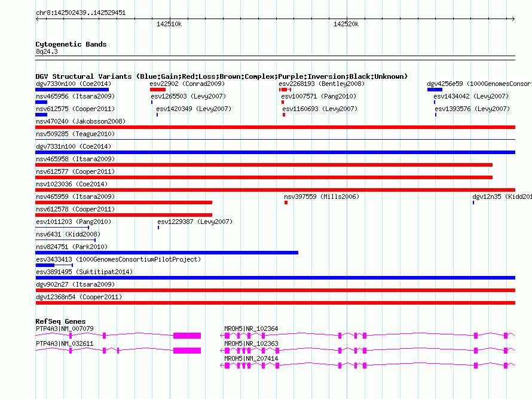
Task: Select the esv22902 (Conrad2009) red loss bar
Action: point(158,90)
